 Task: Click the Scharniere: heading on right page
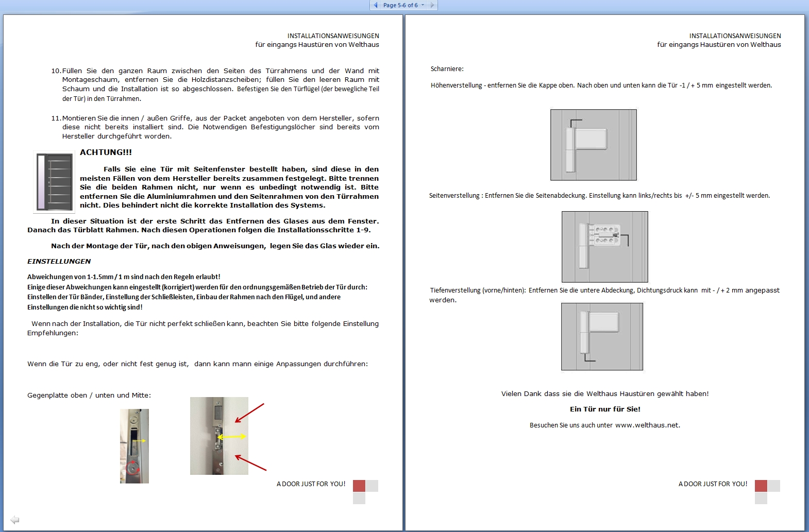(447, 69)
